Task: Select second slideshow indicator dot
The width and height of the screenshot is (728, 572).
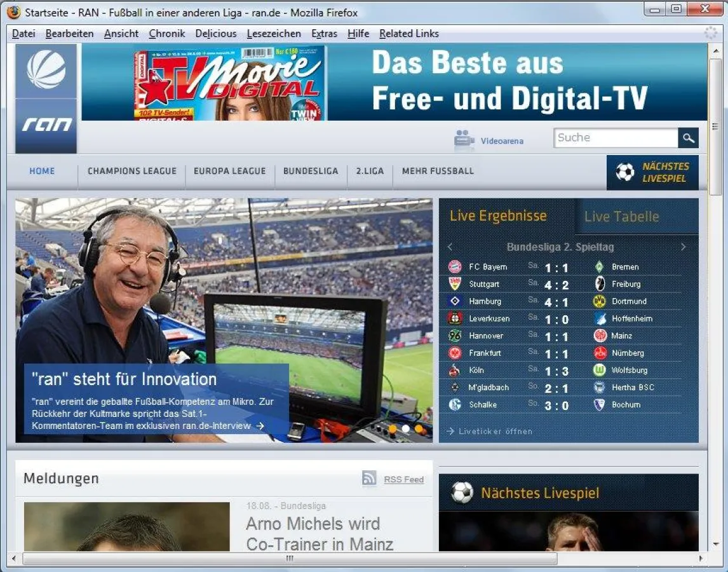Action: point(405,429)
